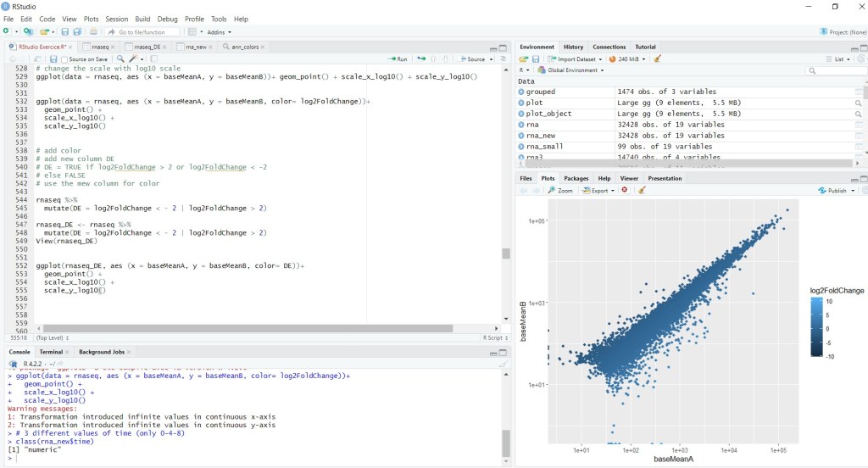
Task: Click the magnifier icon next to plot_object
Action: pos(859,114)
